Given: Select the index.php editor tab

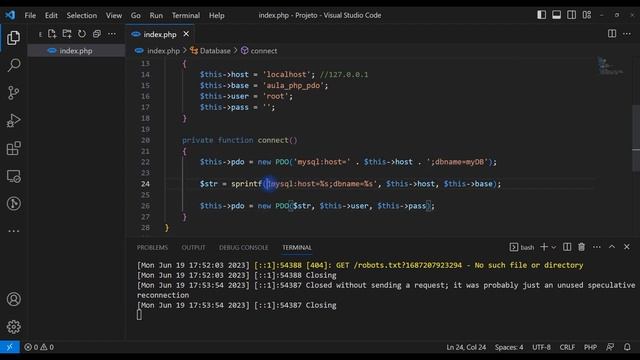Looking at the screenshot, I should (x=160, y=34).
